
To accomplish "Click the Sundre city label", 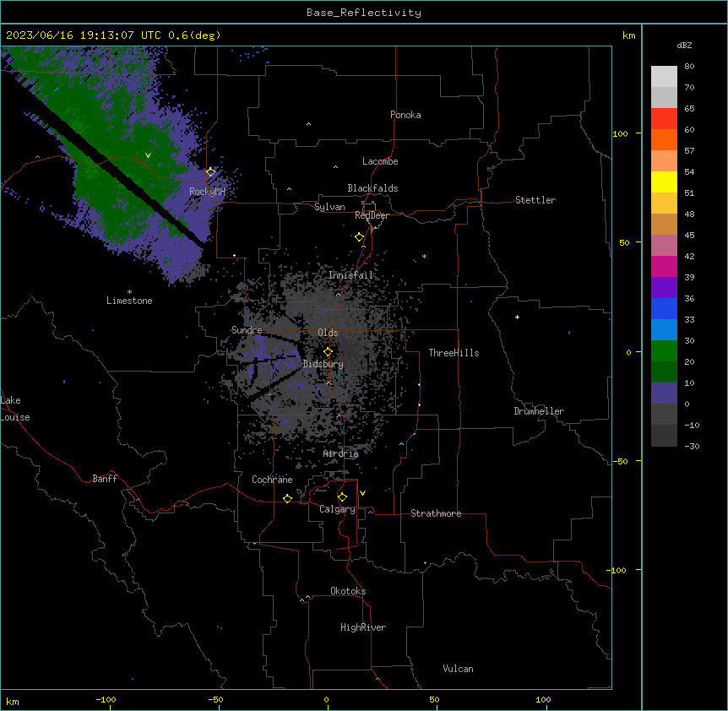I will 247,330.
